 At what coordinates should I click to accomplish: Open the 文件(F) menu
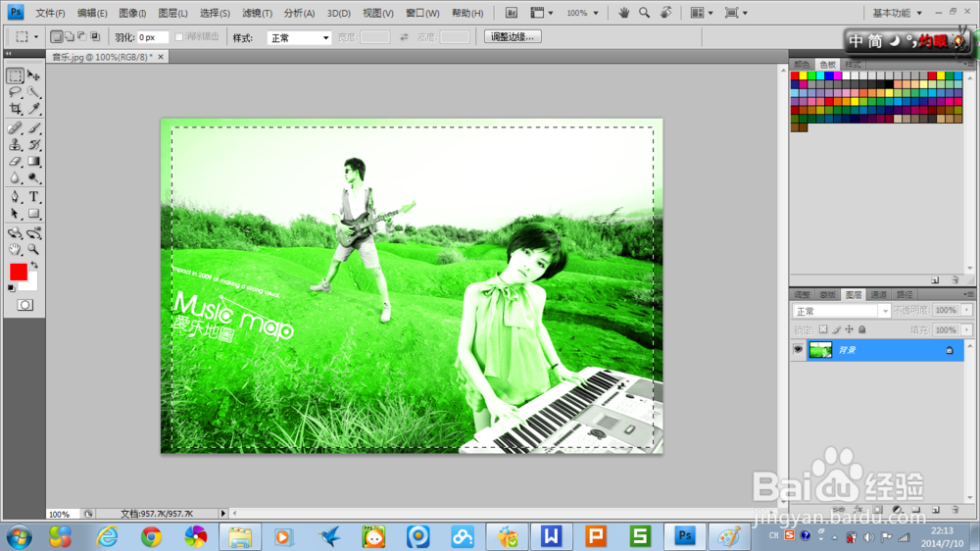(x=50, y=13)
